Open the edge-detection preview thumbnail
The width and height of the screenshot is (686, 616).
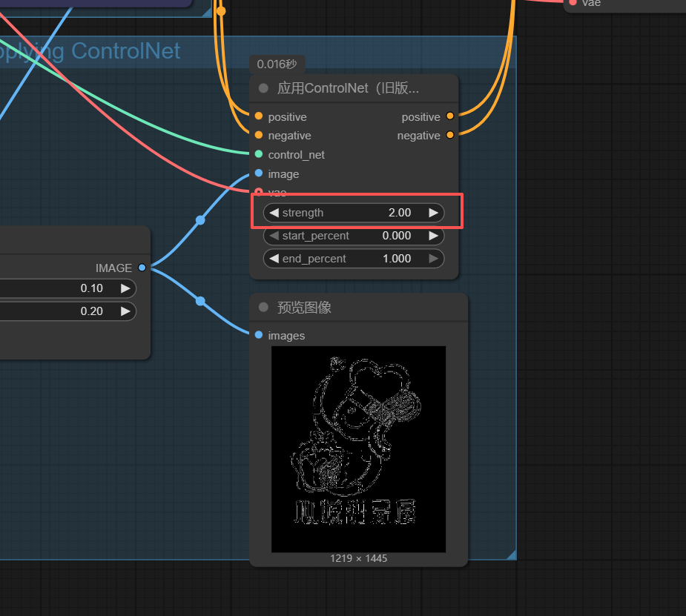pos(358,449)
